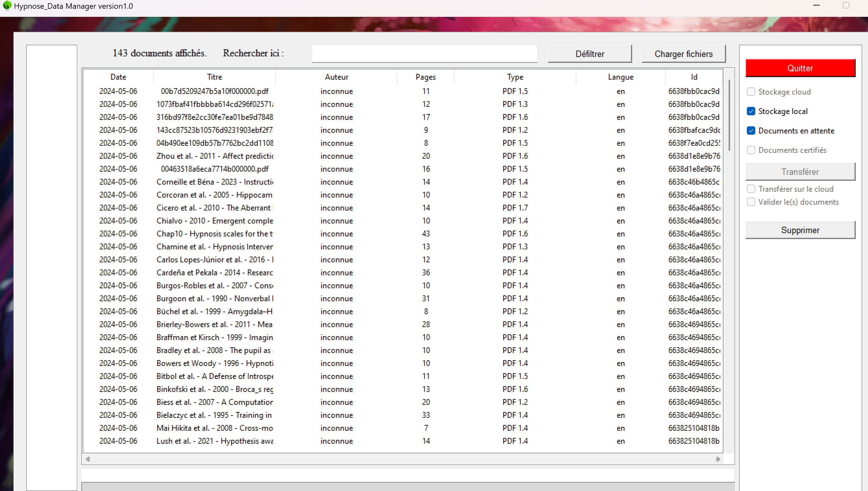This screenshot has width=868, height=491.
Task: Click PDF 1.7 type cell in Cicero row
Action: [515, 208]
